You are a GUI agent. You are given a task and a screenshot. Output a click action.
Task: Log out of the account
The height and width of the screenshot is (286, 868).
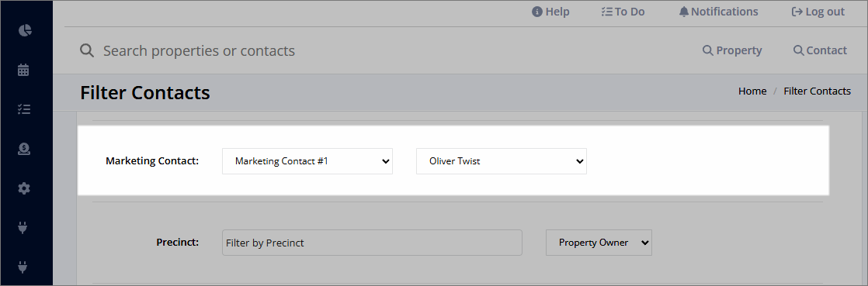[x=818, y=12]
